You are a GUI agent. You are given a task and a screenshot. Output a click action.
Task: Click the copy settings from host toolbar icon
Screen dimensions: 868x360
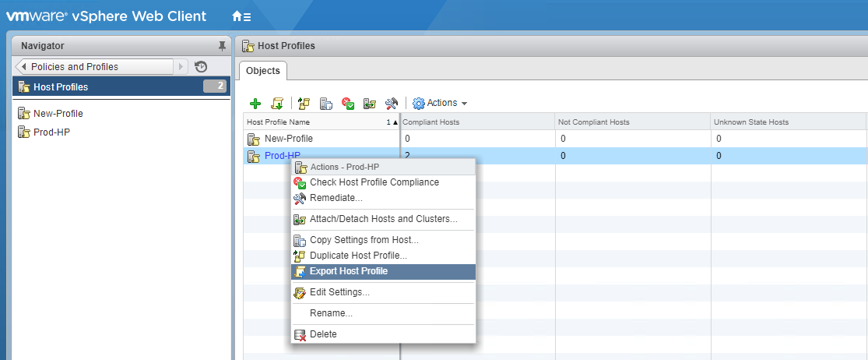326,104
